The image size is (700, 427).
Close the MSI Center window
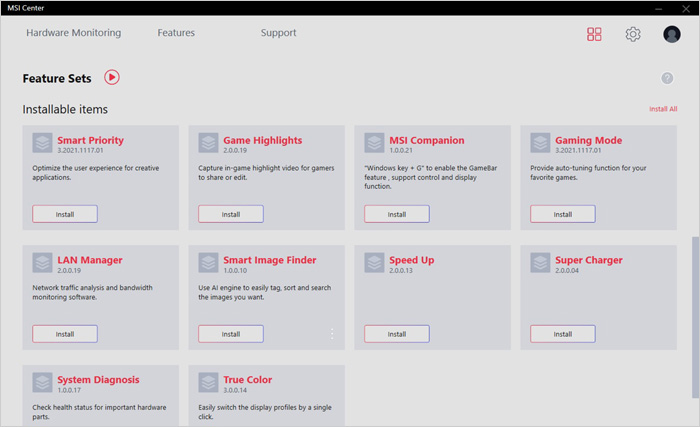pos(686,8)
